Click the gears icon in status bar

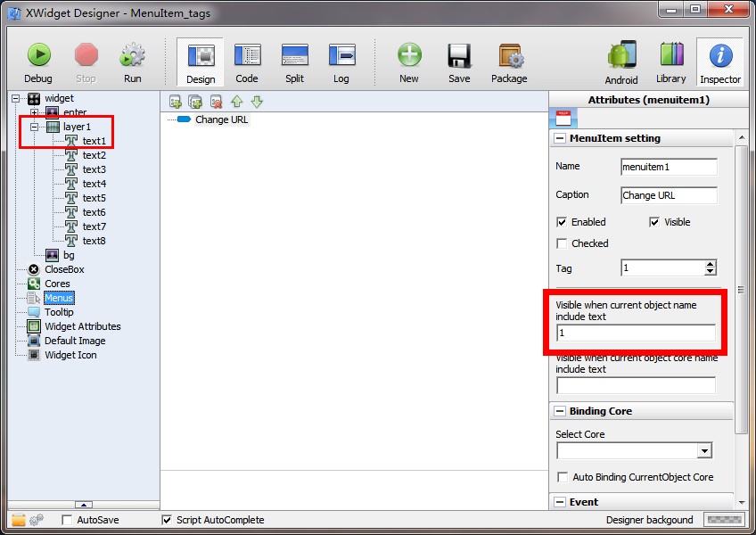click(37, 520)
